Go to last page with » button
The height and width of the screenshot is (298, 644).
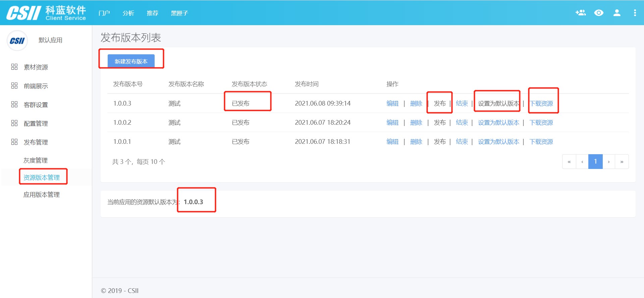622,162
